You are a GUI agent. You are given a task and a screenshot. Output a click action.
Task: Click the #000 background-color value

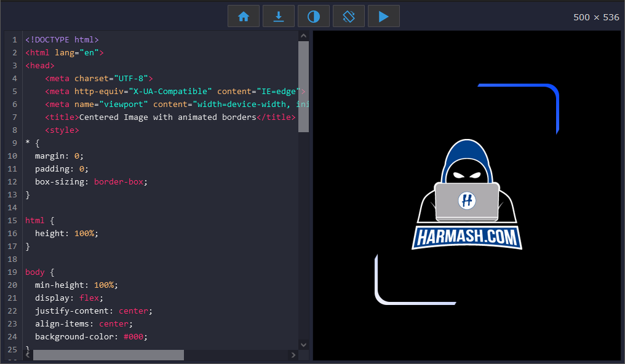[135, 337]
